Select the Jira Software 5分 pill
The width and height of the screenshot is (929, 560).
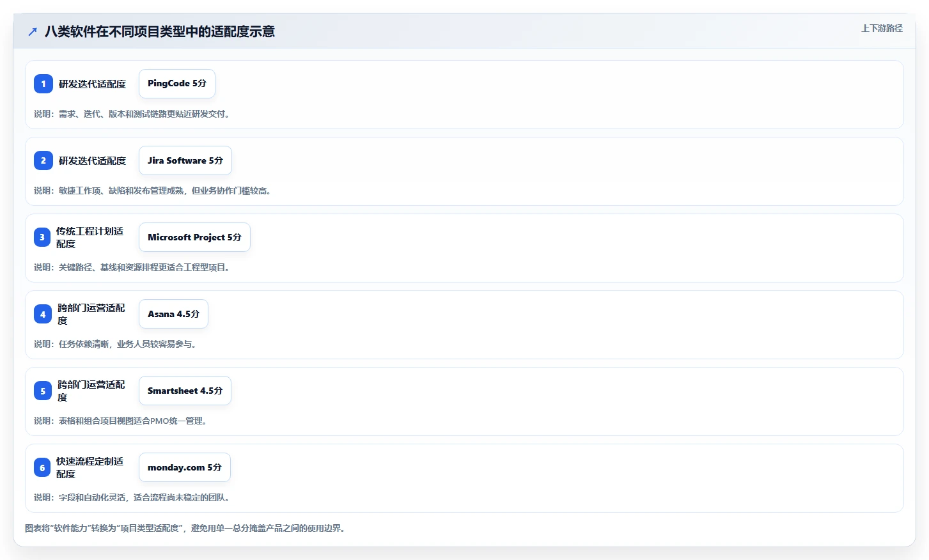(185, 160)
